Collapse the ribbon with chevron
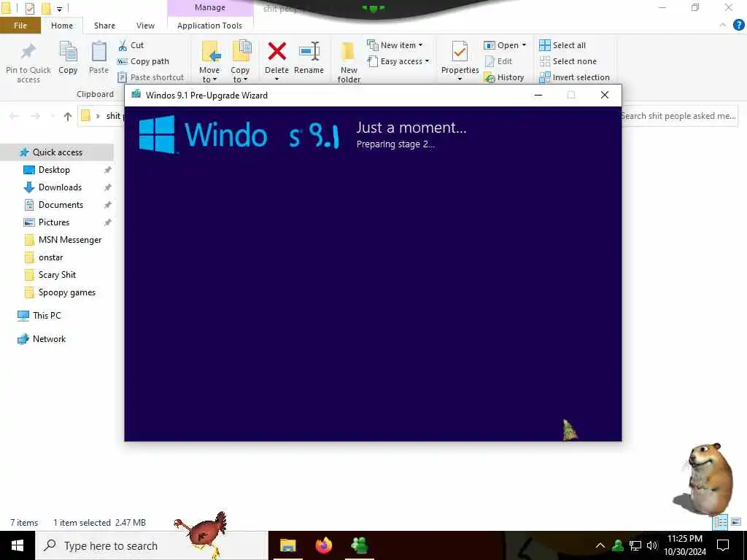 tap(723, 26)
